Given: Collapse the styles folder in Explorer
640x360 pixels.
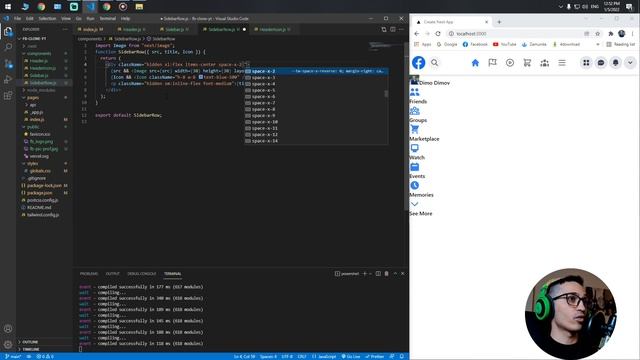Looking at the screenshot, I should point(33,163).
